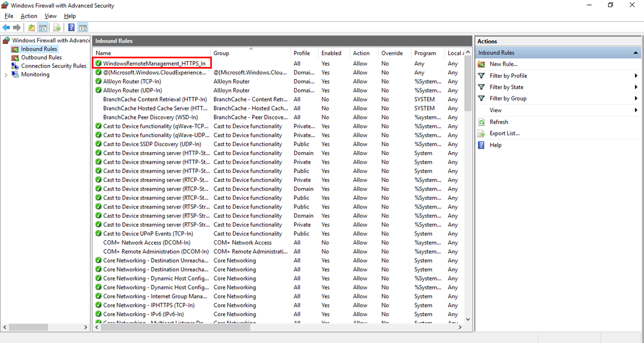Screen dimensions: 644x343
Task: Sort rules by the Profile column header
Action: tap(304, 53)
